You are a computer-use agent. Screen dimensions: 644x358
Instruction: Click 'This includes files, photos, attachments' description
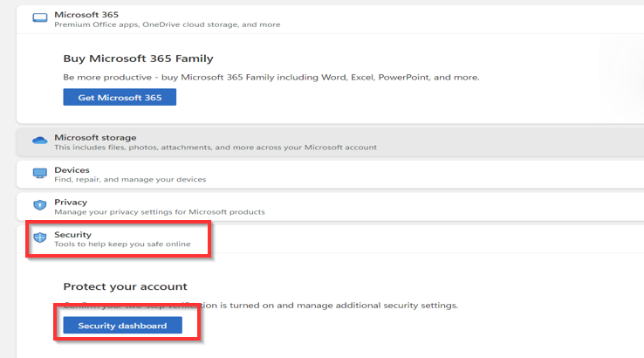pos(216,148)
